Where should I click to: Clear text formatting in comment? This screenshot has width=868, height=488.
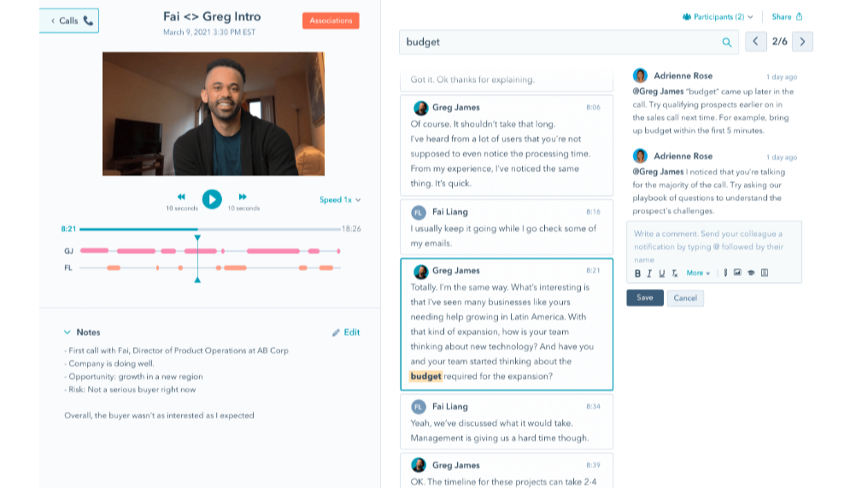pyautogui.click(x=674, y=273)
